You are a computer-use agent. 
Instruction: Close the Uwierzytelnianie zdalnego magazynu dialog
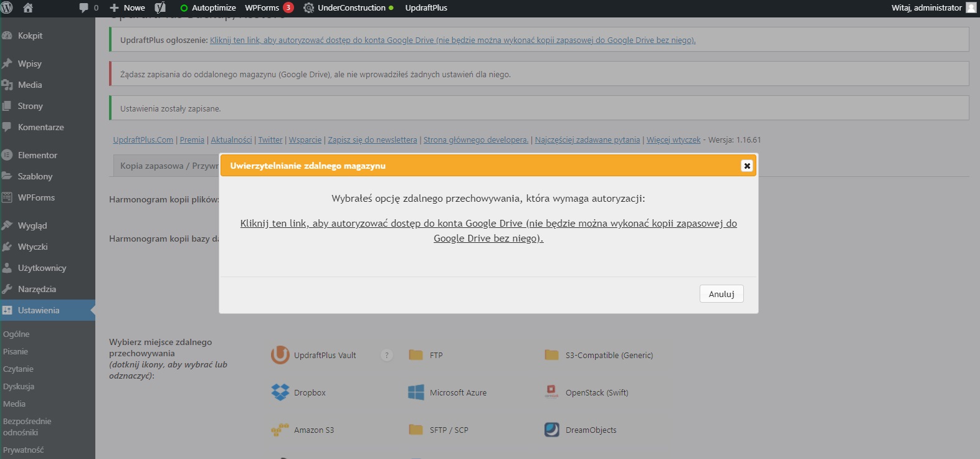click(747, 166)
